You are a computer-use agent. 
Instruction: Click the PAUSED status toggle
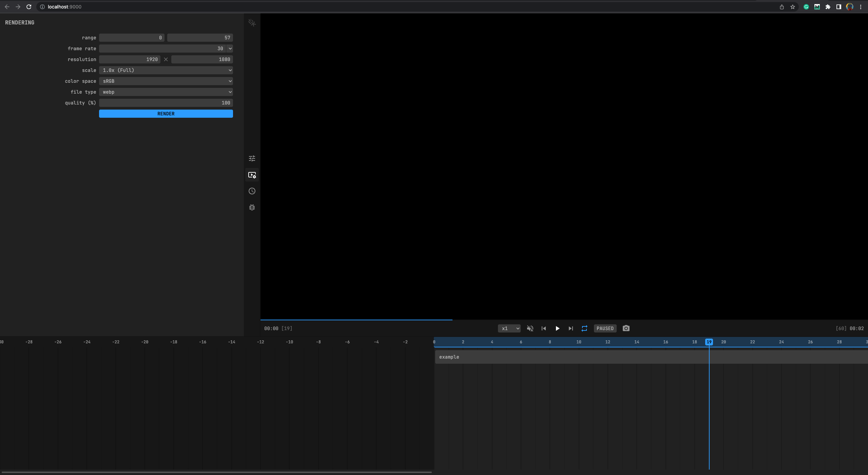tap(605, 328)
